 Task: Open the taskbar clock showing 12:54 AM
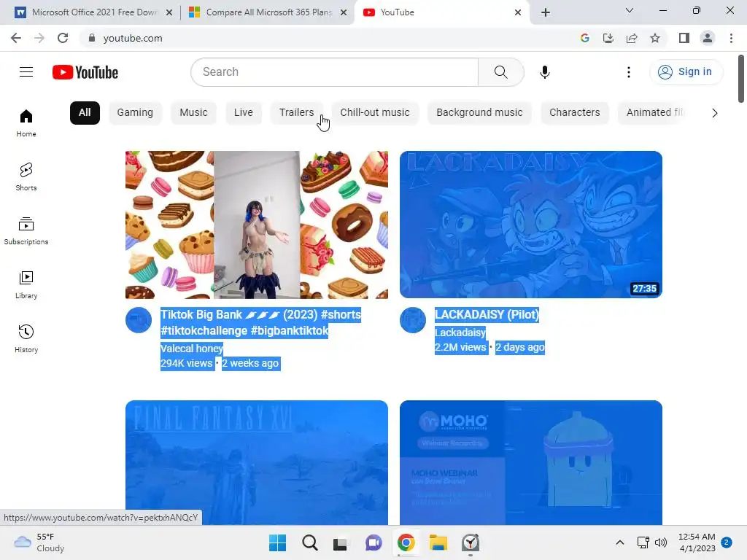[x=697, y=542]
